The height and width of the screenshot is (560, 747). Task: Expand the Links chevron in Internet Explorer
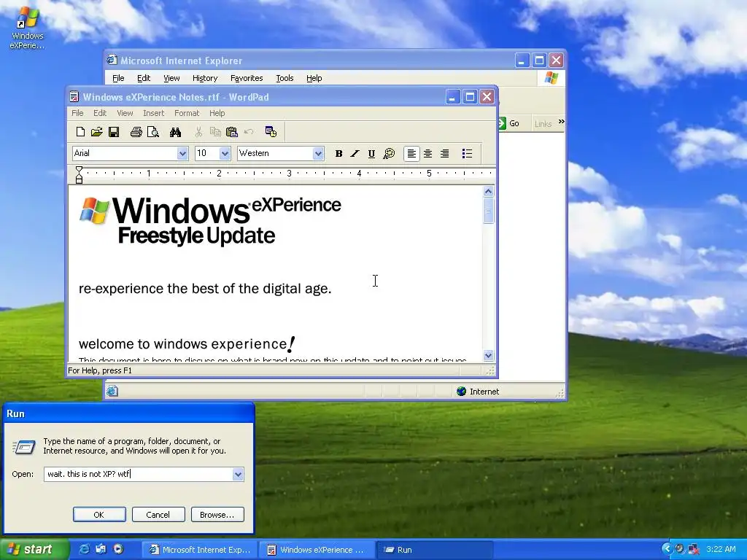click(561, 122)
